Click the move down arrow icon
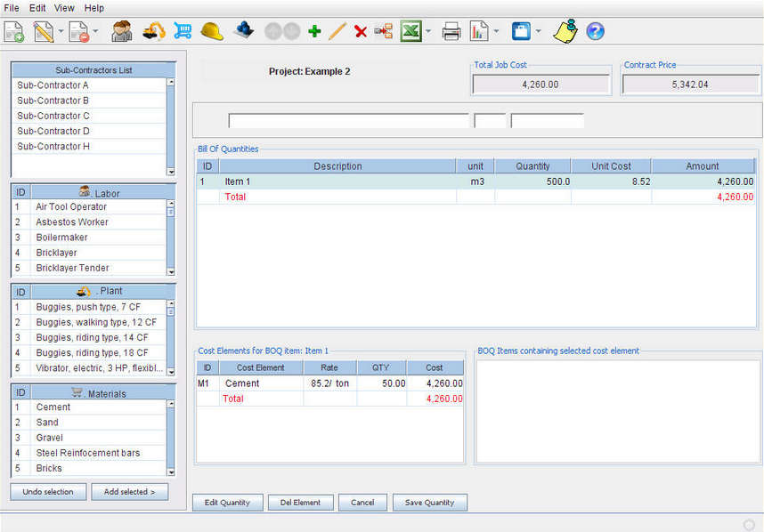The width and height of the screenshot is (764, 532). (291, 32)
